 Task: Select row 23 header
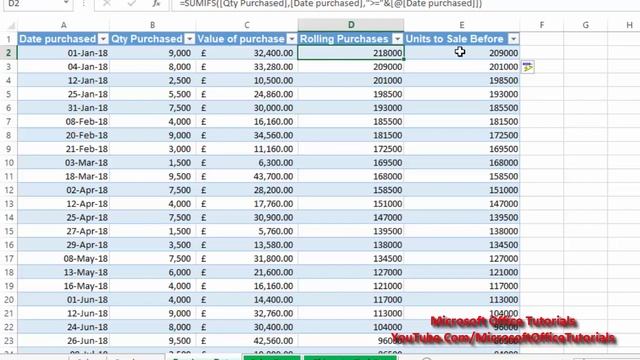[9, 341]
